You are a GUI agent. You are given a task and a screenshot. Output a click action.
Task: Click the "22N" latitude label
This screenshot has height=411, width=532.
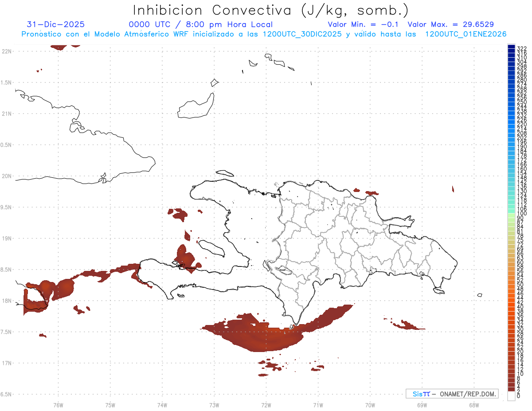click(7, 51)
